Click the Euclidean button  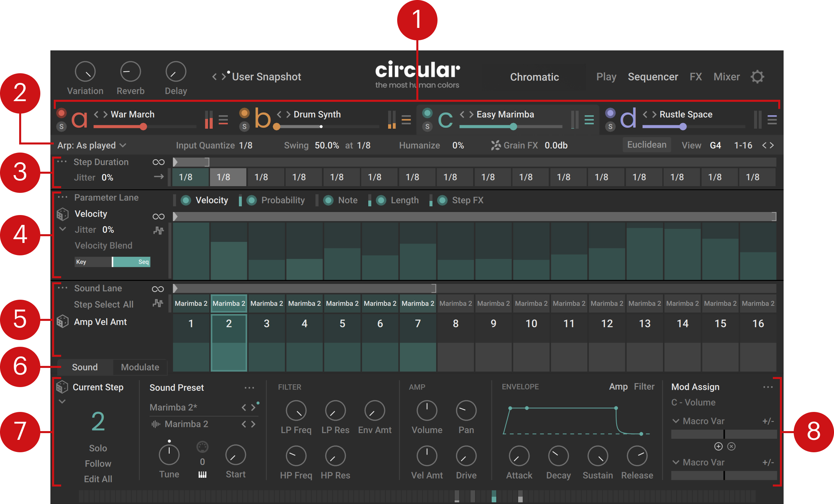coord(646,145)
